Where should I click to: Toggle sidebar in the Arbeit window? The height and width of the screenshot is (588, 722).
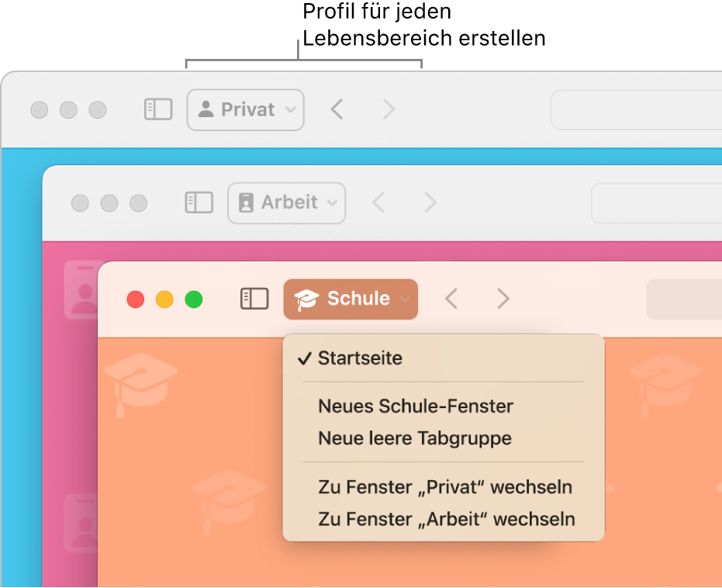click(x=199, y=202)
